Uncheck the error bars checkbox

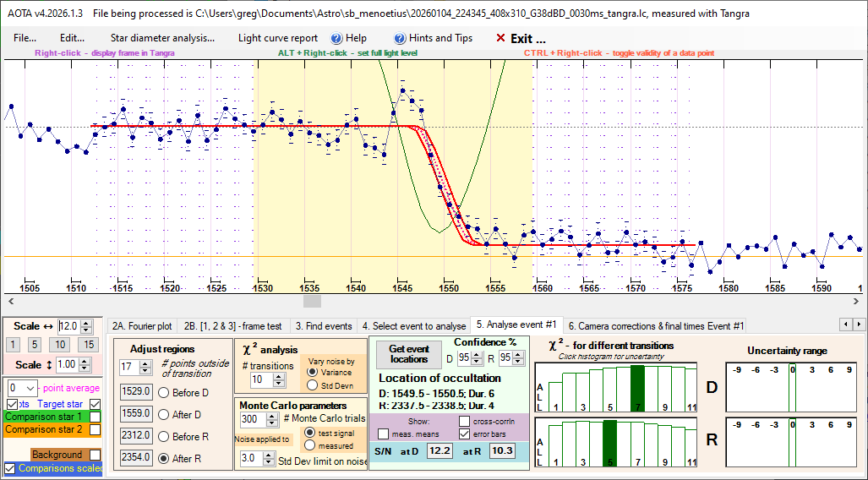(x=467, y=434)
